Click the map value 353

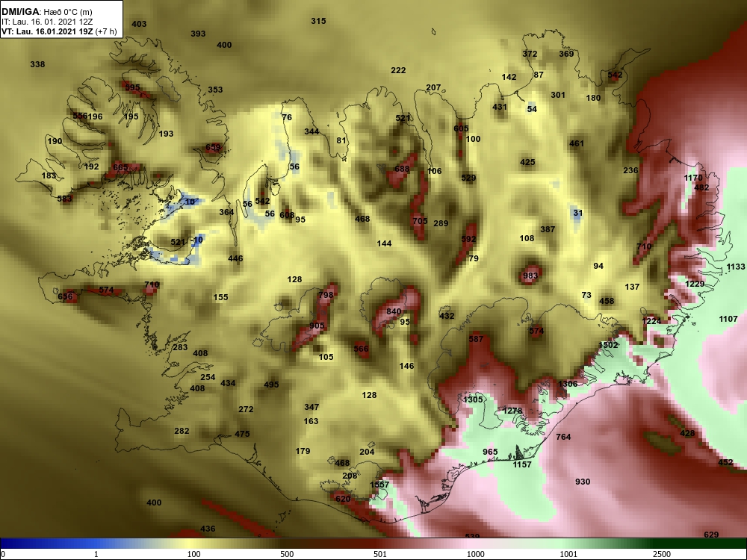pos(215,90)
